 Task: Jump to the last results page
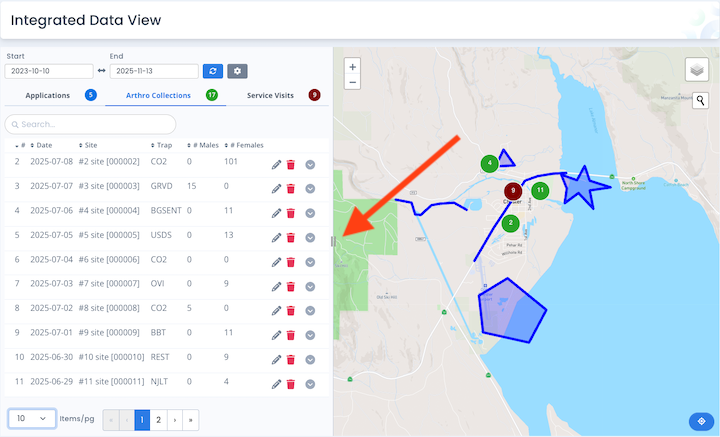click(190, 420)
